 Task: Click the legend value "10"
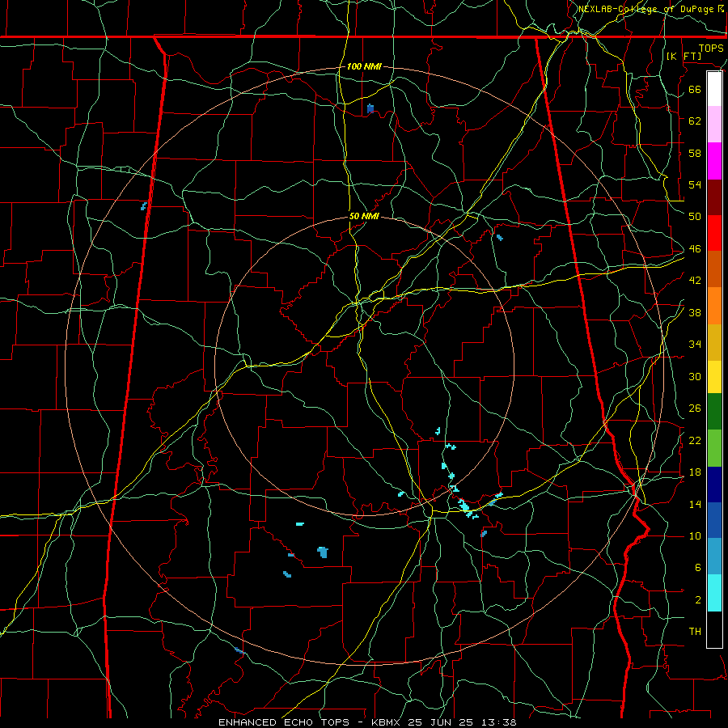pyautogui.click(x=695, y=535)
